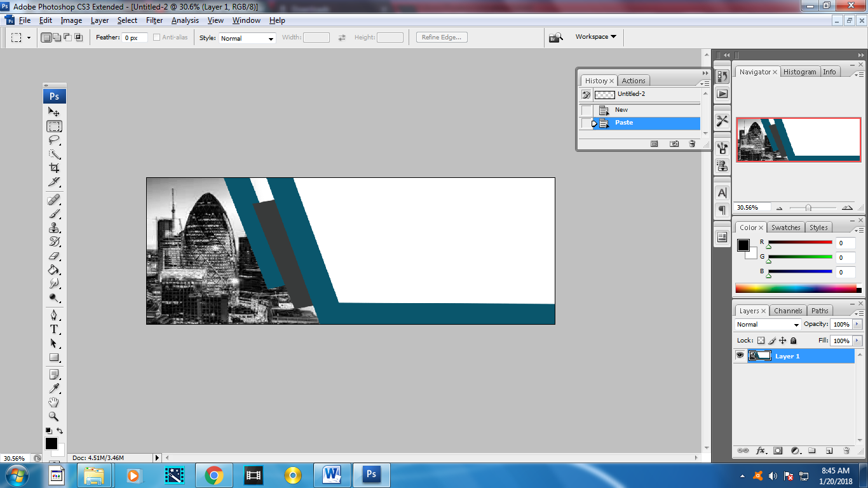Select the Clone Stamp tool

point(54,228)
